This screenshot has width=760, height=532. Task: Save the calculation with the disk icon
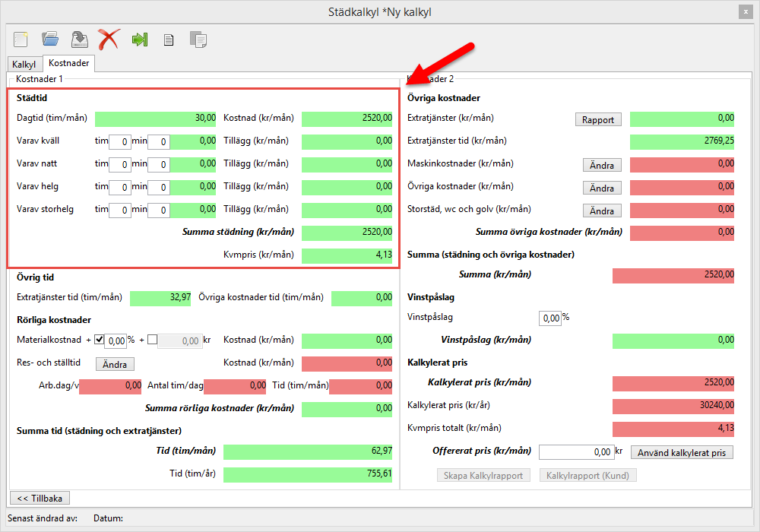(79, 40)
